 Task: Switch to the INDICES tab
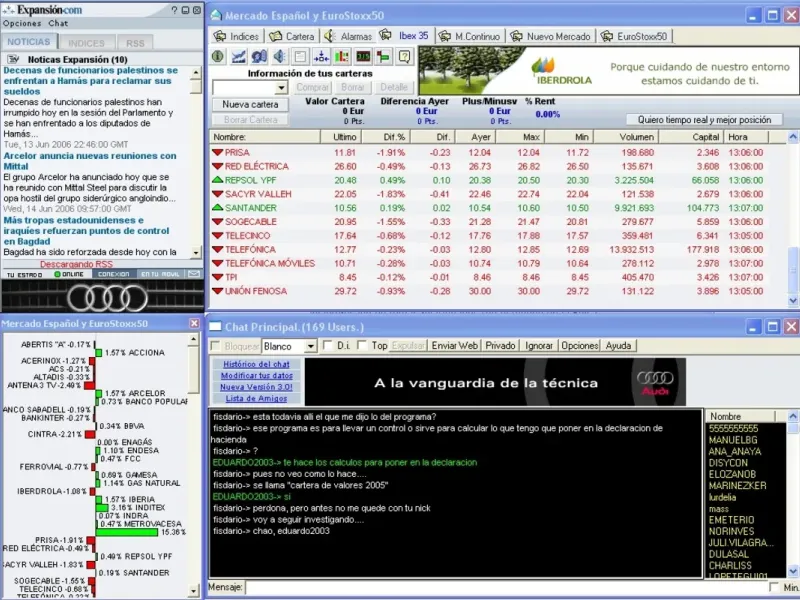(86, 43)
